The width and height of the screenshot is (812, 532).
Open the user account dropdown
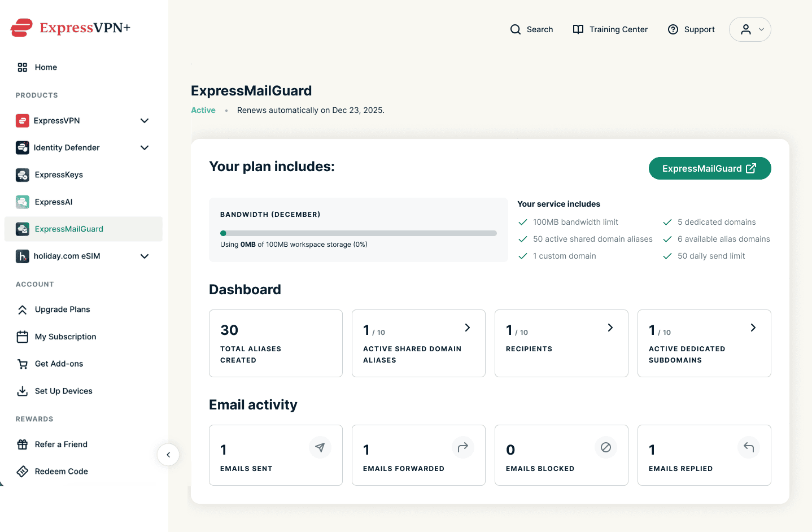coord(750,29)
